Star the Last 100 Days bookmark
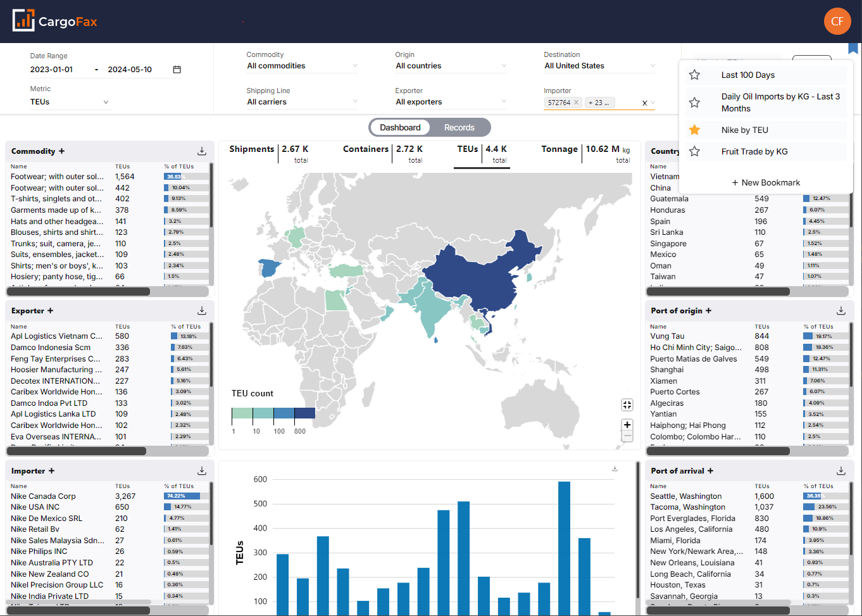This screenshot has width=862, height=616. (x=694, y=74)
